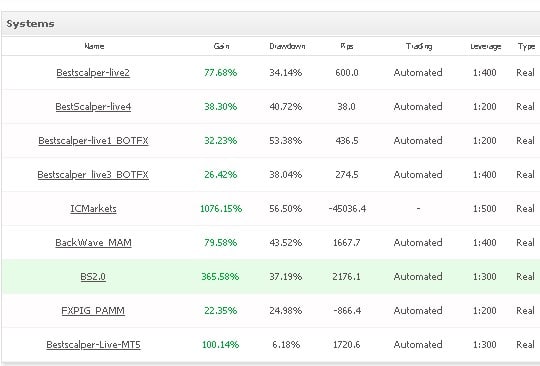Open the BestScalper-live4 system link
This screenshot has width=540, height=366.
click(93, 107)
